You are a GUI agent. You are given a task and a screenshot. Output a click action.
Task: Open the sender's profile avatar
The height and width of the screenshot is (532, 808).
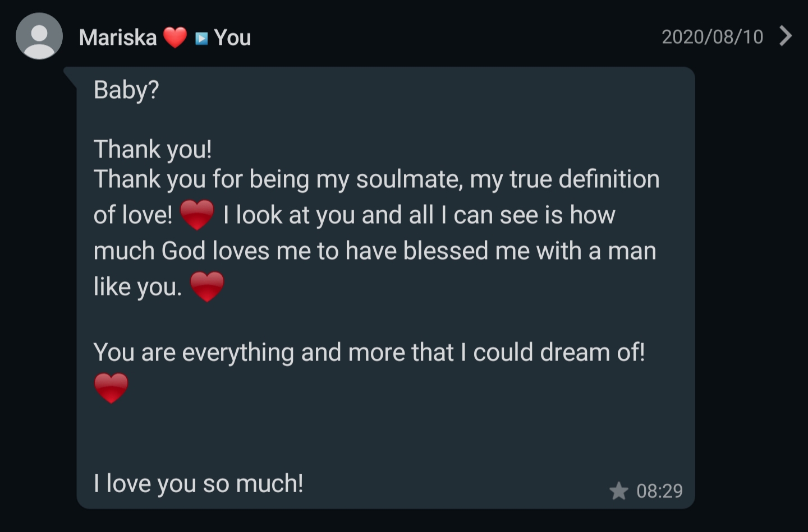(39, 36)
